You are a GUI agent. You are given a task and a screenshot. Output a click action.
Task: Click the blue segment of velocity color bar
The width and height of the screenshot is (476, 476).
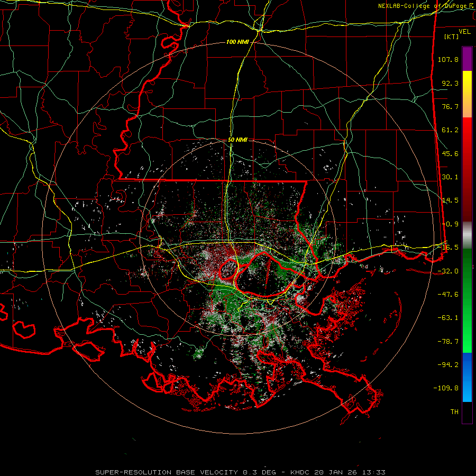click(467, 377)
